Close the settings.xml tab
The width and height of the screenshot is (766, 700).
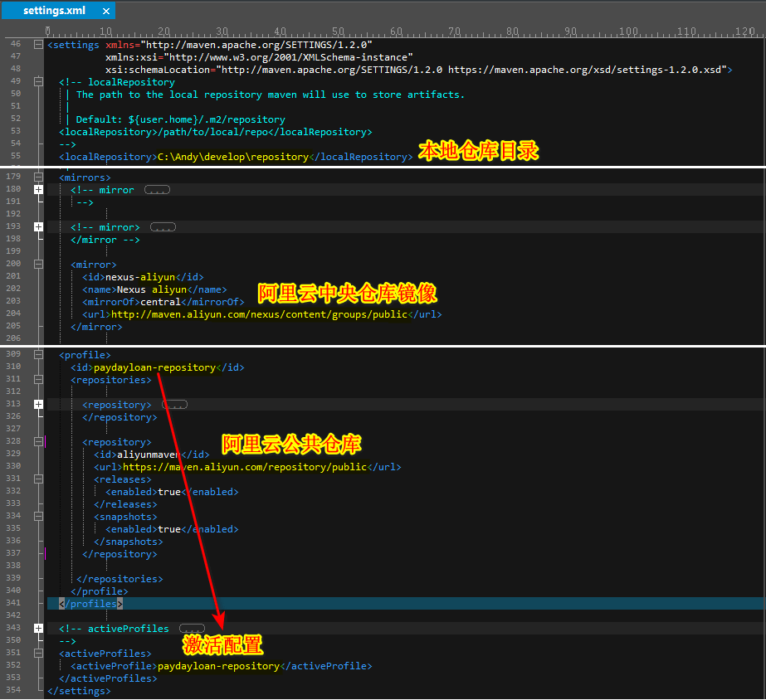click(x=105, y=12)
